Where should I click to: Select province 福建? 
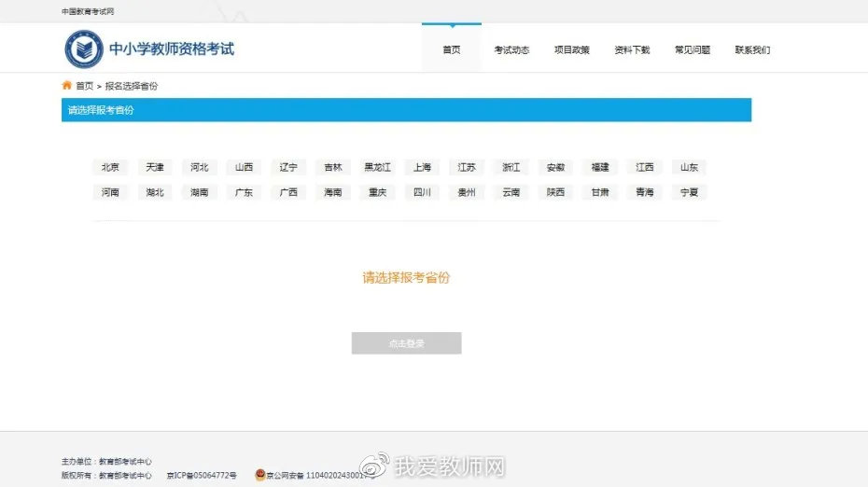point(600,167)
